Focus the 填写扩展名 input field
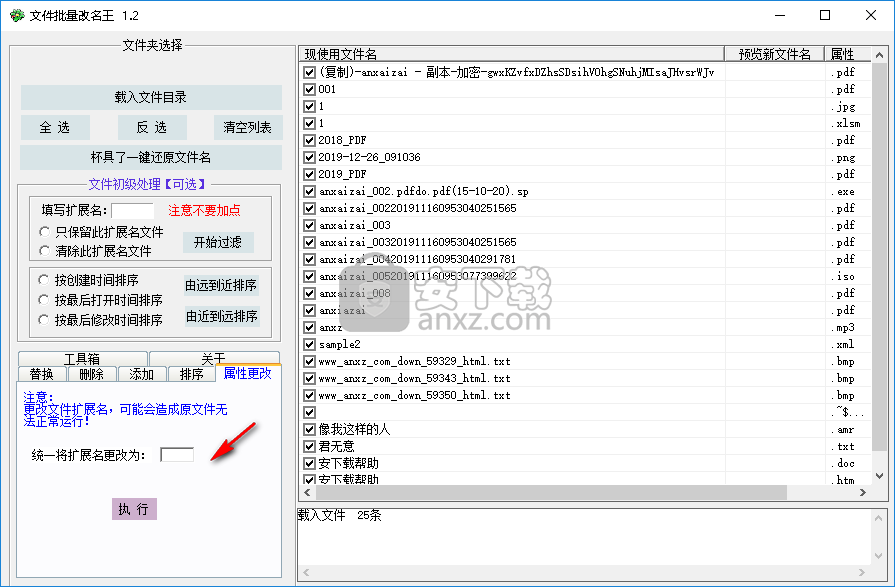Screen dimensions: 895x587 point(132,211)
